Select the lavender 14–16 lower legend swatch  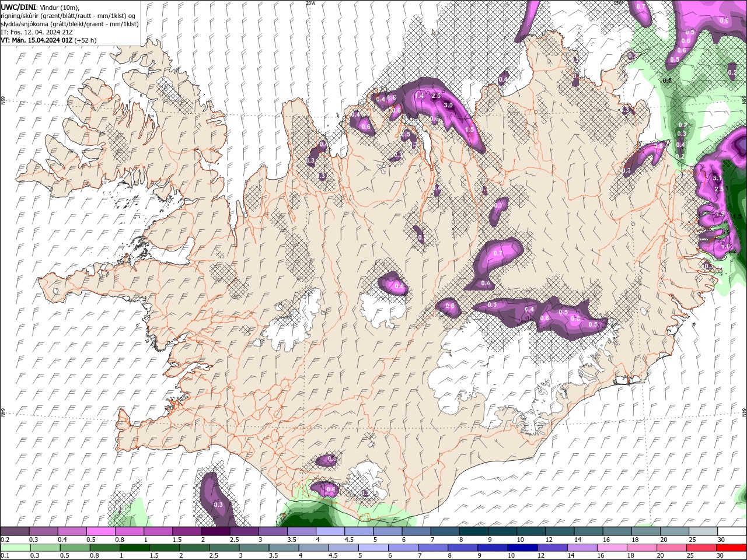coord(582,548)
